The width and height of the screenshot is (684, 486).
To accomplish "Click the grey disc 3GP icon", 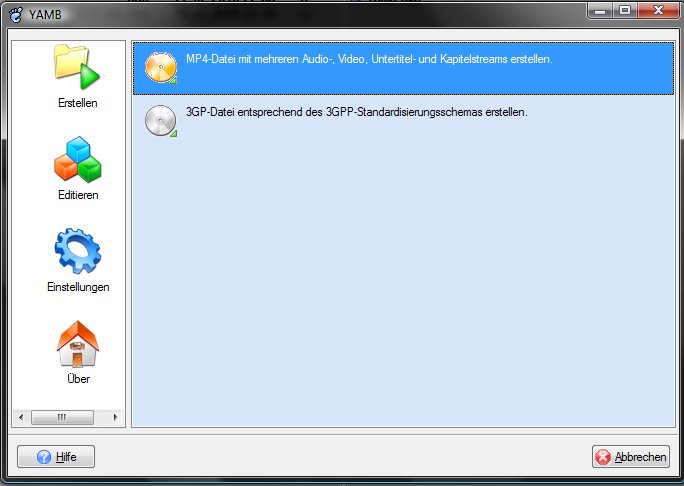I will [161, 121].
